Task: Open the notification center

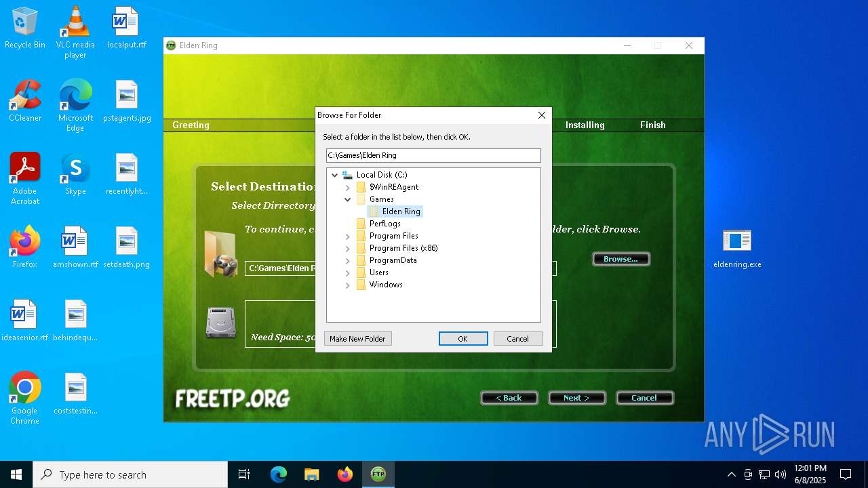Action: pos(846,474)
